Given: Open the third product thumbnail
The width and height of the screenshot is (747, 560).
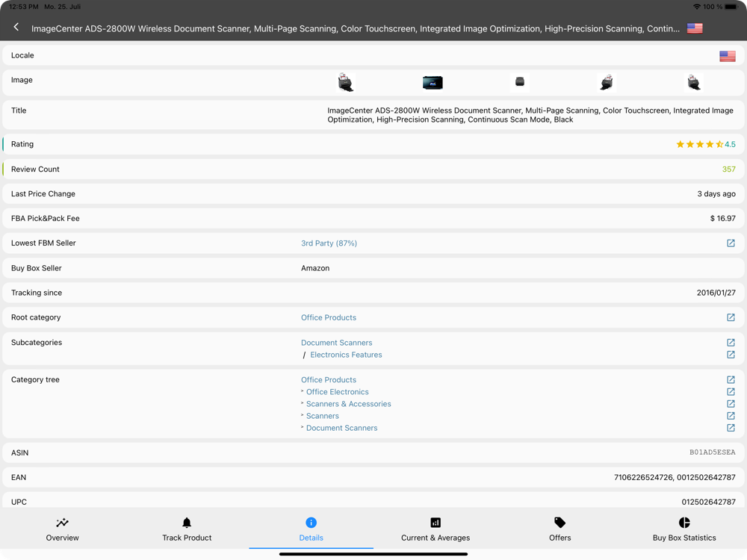Looking at the screenshot, I should tap(520, 82).
